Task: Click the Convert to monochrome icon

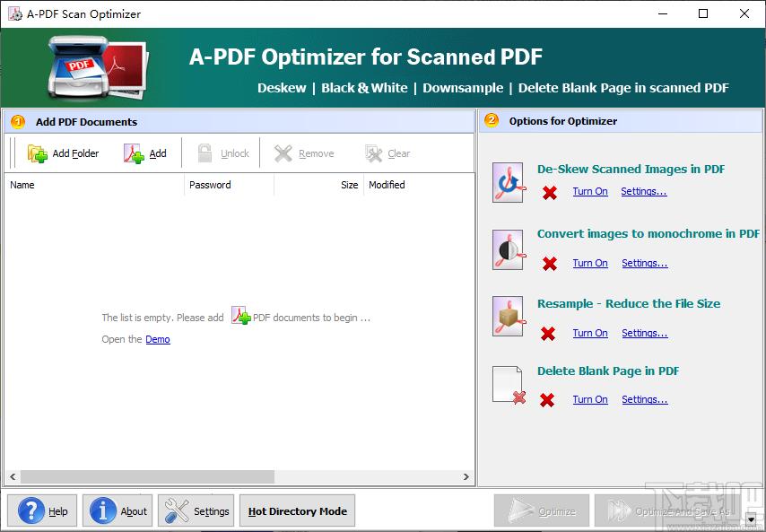Action: click(509, 249)
